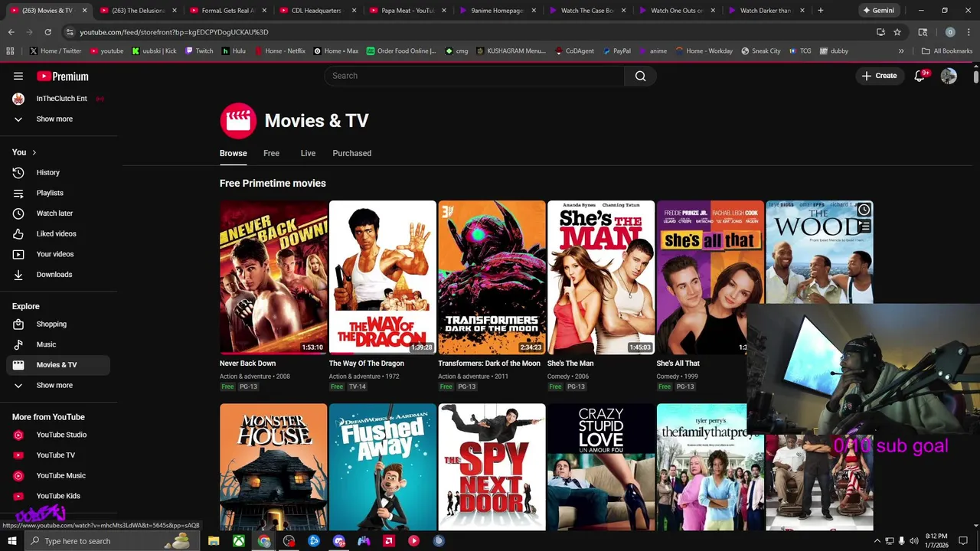The width and height of the screenshot is (980, 551).
Task: Click the Watch later clock icon in sidebar
Action: (18, 214)
